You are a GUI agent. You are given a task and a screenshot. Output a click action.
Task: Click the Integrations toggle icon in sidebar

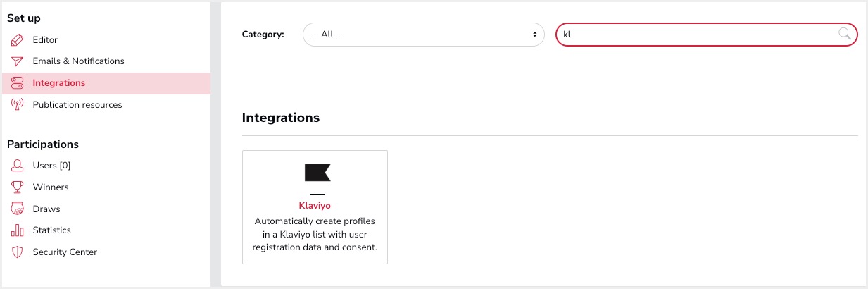(x=18, y=83)
